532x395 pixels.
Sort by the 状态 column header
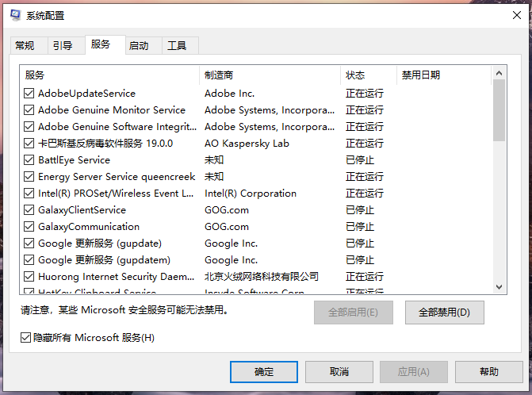tap(369, 75)
